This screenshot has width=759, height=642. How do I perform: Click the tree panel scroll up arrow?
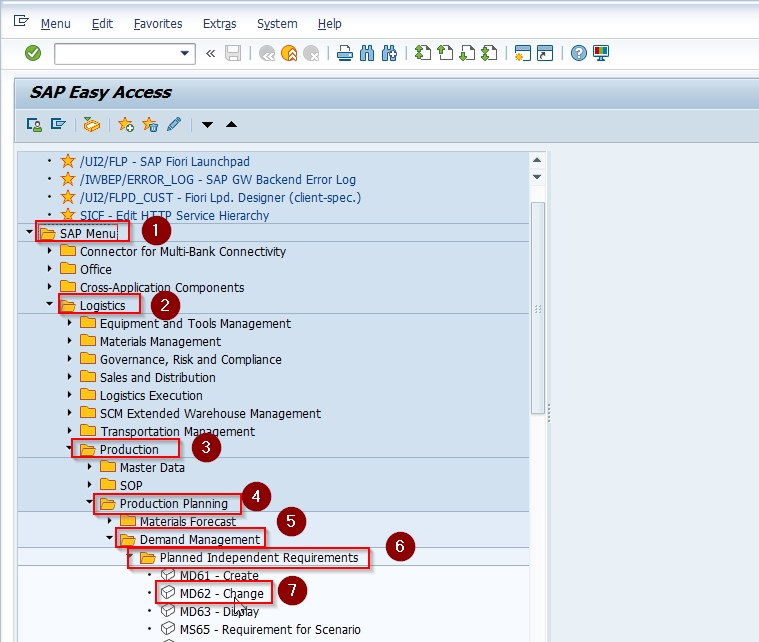(537, 160)
